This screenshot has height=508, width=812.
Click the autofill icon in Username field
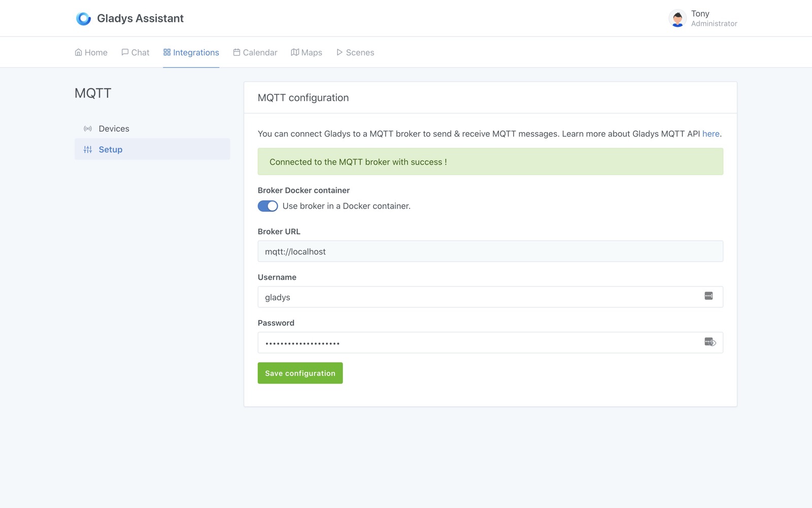pyautogui.click(x=708, y=296)
